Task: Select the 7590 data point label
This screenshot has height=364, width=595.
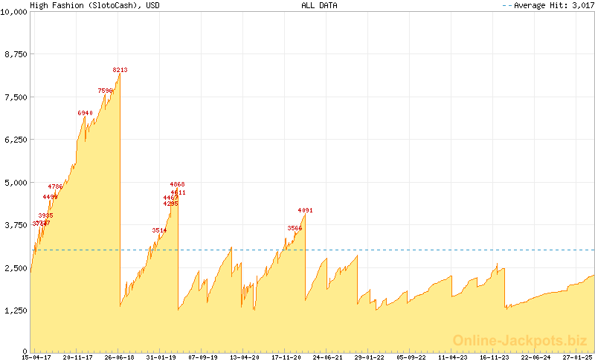Action: (x=105, y=91)
